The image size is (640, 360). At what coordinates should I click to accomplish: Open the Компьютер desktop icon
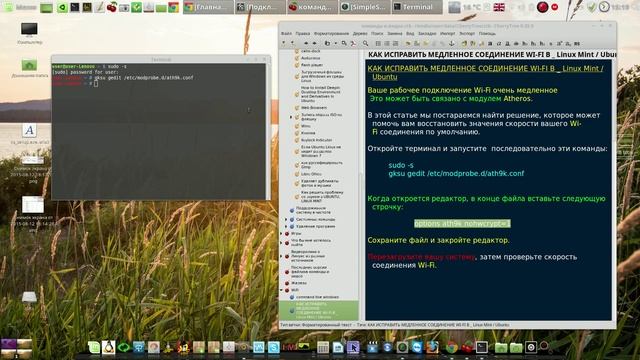point(29,33)
